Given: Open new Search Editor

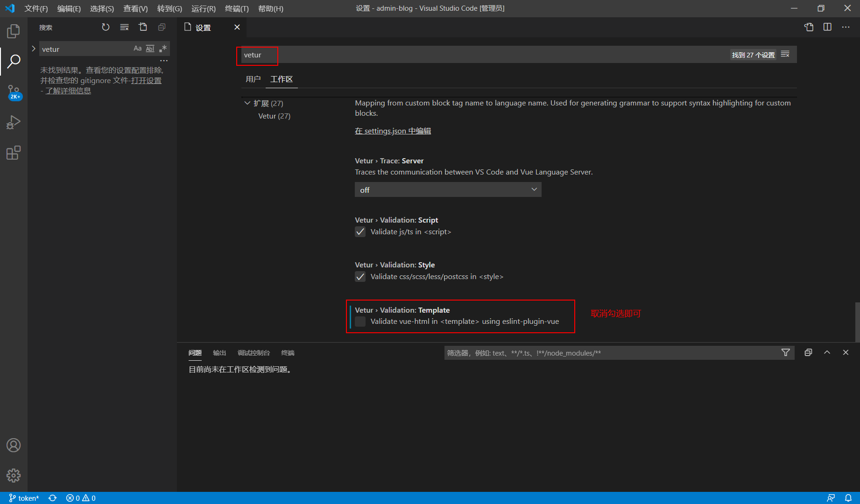Looking at the screenshot, I should point(143,27).
